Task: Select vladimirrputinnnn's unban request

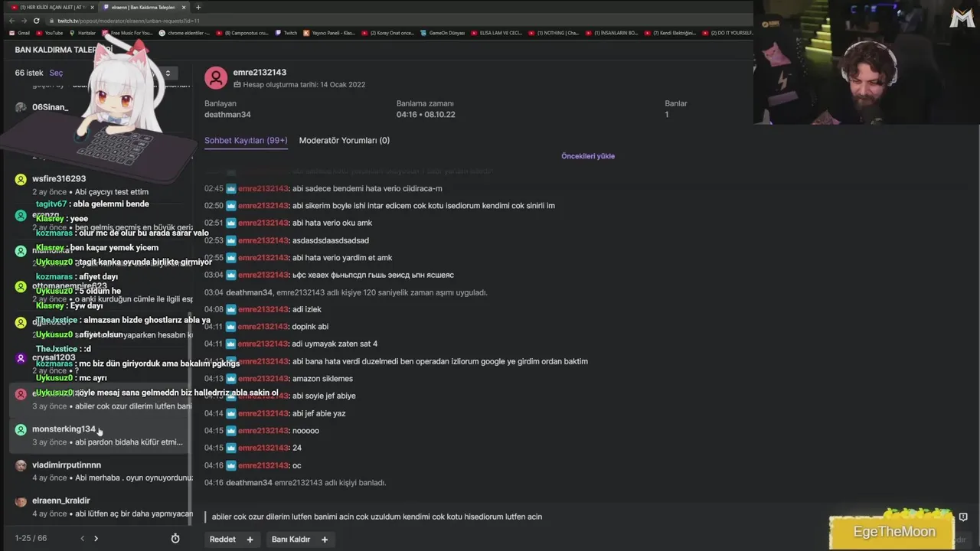Action: click(100, 471)
